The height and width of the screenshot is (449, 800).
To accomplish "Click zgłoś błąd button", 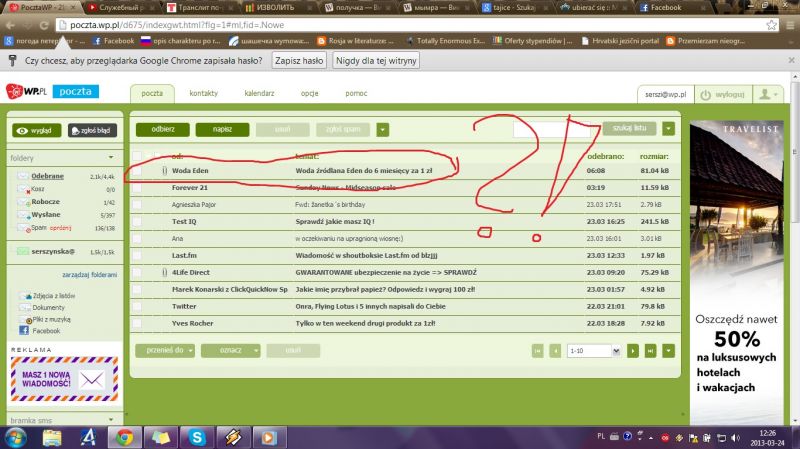I will [92, 131].
